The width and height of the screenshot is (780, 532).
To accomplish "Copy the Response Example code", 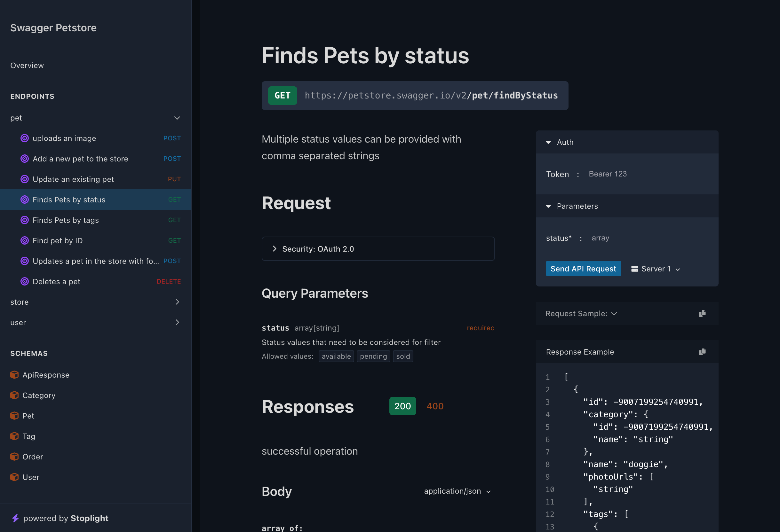I will pos(702,352).
